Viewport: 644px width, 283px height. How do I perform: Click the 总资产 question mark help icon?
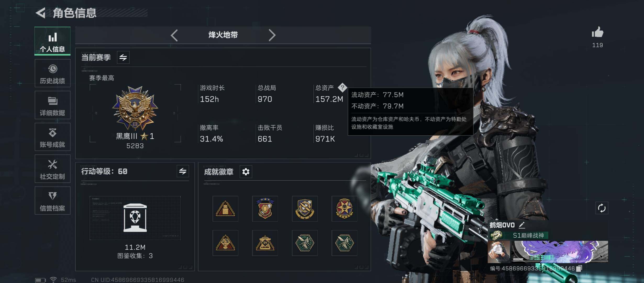(342, 88)
